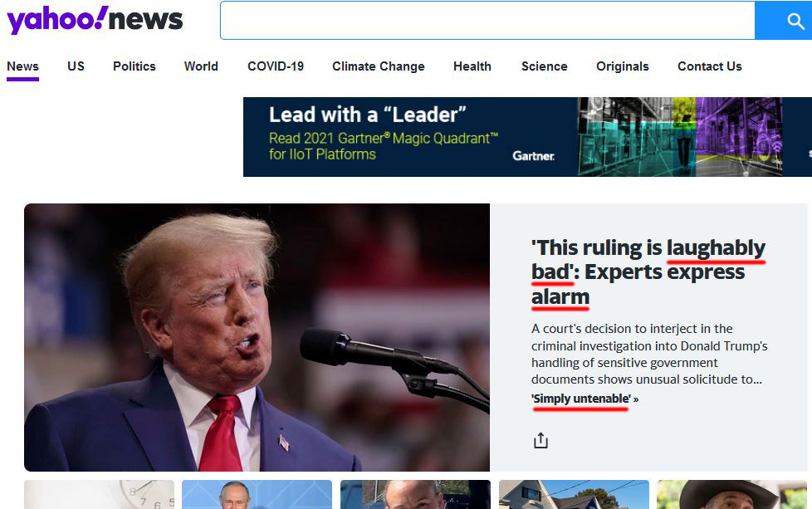Open the COVID-19 section
The image size is (812, 509).
(x=276, y=66)
